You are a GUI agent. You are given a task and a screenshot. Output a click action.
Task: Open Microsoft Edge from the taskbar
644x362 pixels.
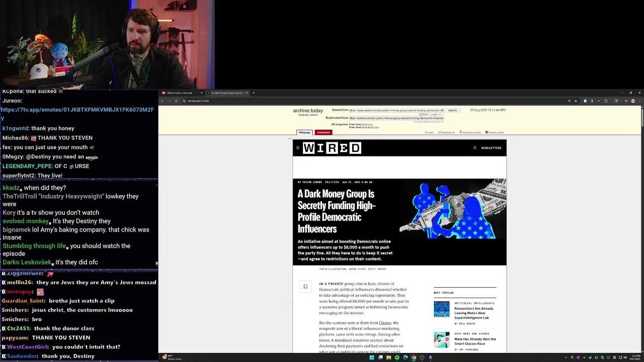(405, 357)
